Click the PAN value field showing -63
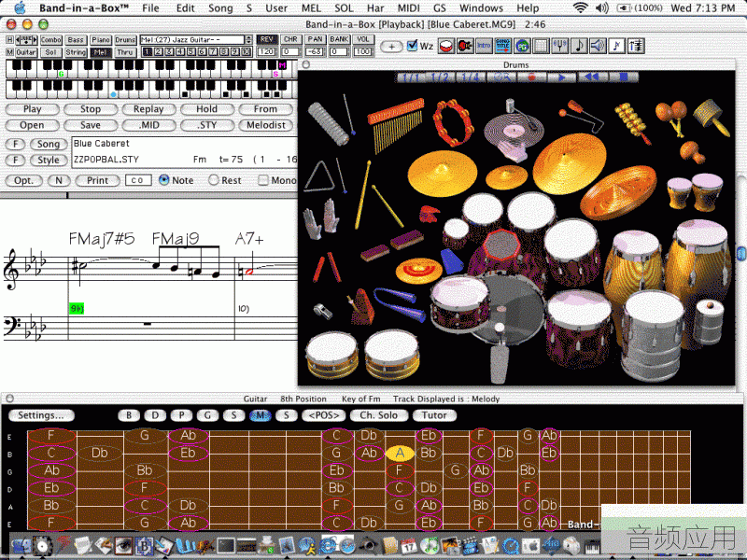747x560 pixels. [x=315, y=51]
